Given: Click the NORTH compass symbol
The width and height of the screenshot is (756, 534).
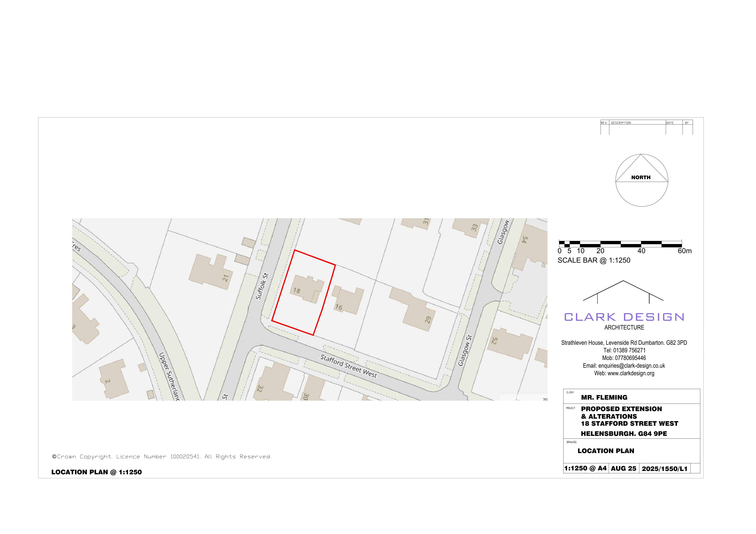Looking at the screenshot, I should [x=641, y=180].
